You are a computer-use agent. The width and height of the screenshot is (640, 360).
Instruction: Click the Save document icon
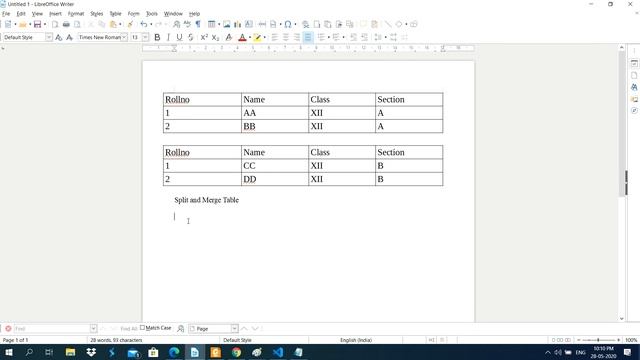tap(38, 24)
